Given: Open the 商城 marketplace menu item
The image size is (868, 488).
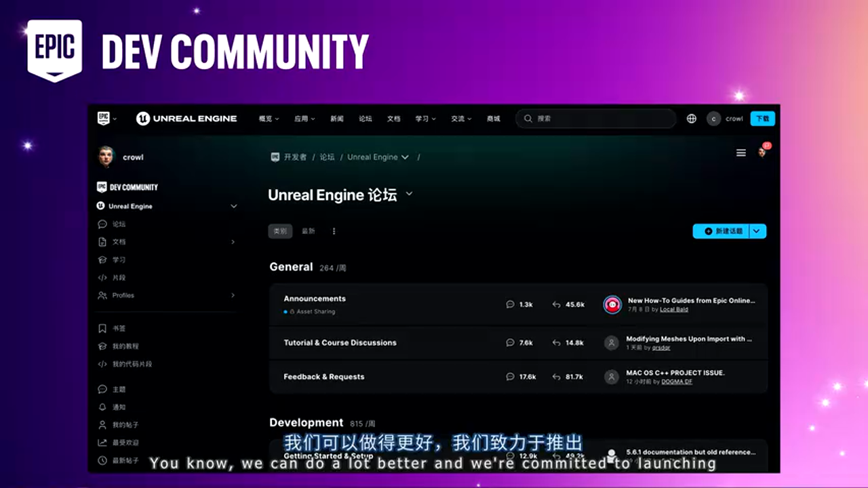Looking at the screenshot, I should coord(493,119).
